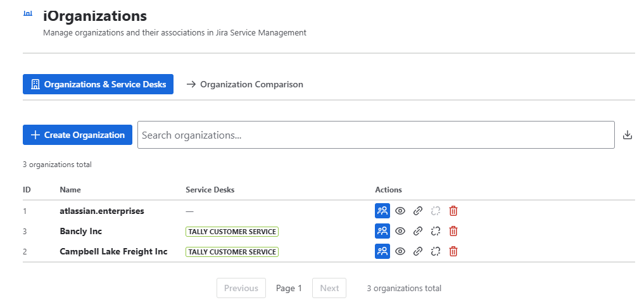
Task: Switch to Organization Comparison tab
Action: click(x=245, y=84)
